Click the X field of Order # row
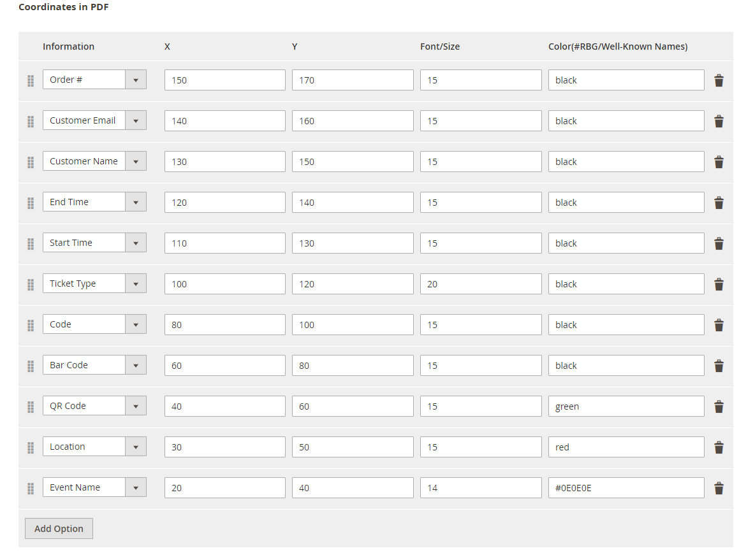This screenshot has width=746, height=560. (225, 80)
